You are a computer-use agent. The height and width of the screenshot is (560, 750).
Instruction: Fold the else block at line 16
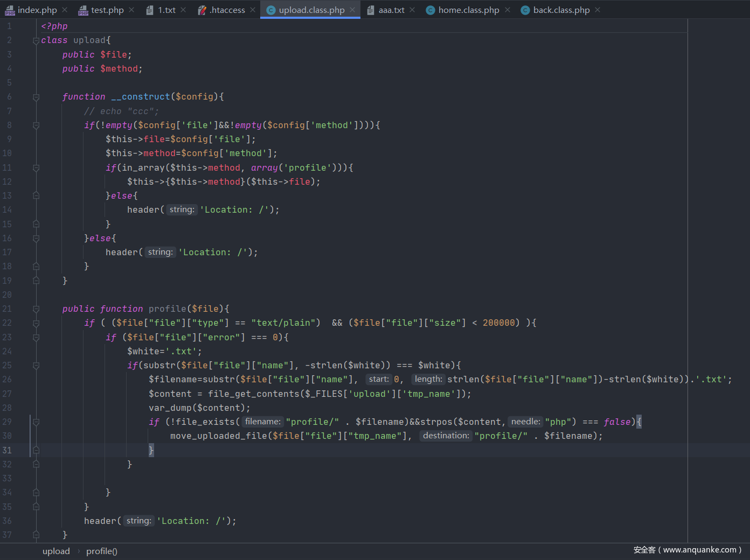coord(36,239)
